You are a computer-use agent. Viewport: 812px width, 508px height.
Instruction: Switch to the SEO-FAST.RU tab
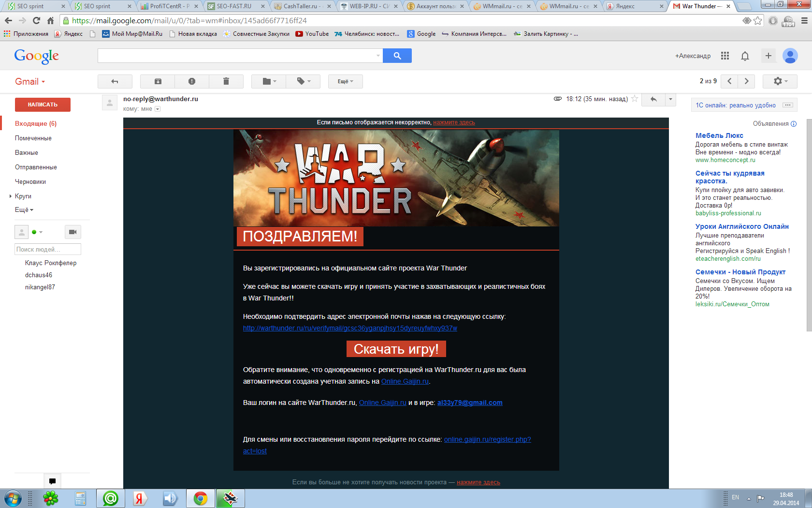[x=234, y=6]
